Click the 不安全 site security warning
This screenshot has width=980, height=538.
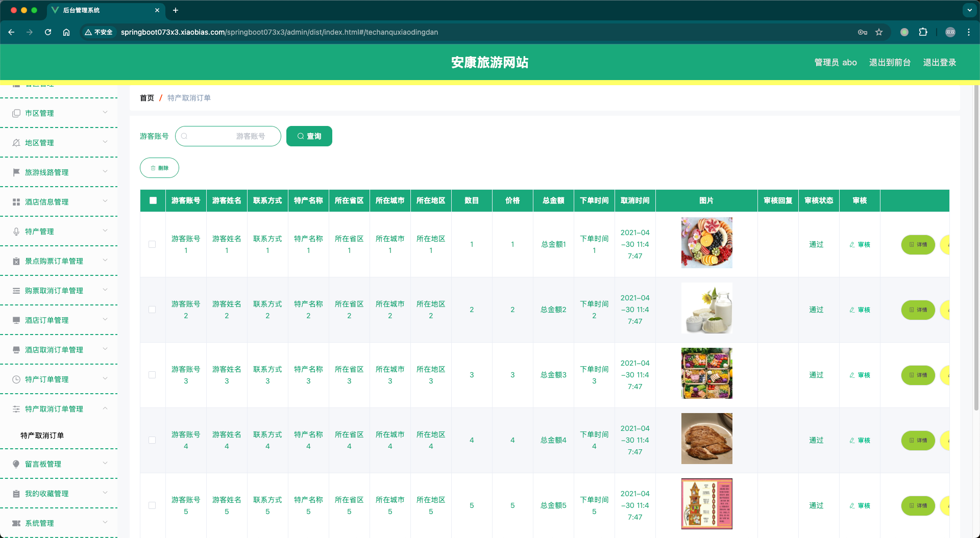(99, 32)
